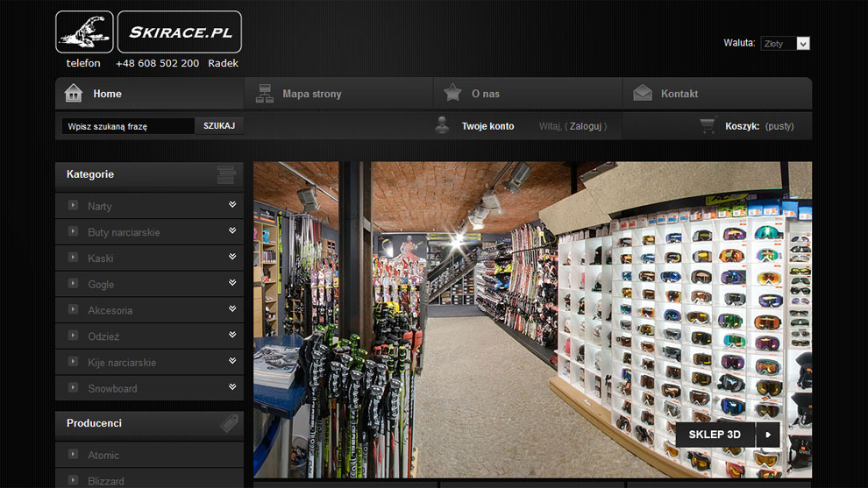Click the Zaloguj login link

click(x=586, y=126)
